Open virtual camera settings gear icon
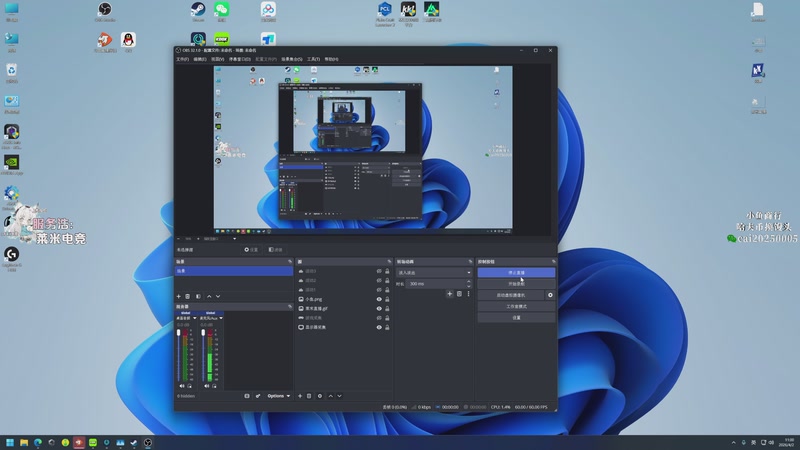This screenshot has width=800, height=450. coord(549,295)
